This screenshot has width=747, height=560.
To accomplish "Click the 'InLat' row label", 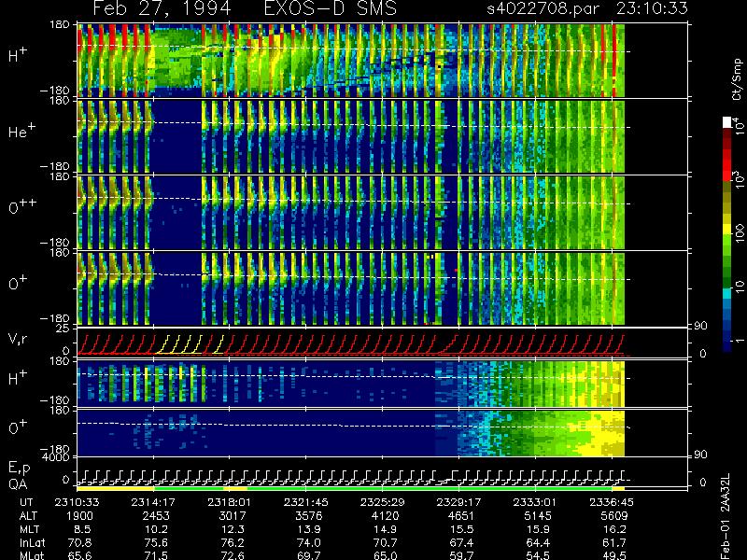I will (x=32, y=543).
